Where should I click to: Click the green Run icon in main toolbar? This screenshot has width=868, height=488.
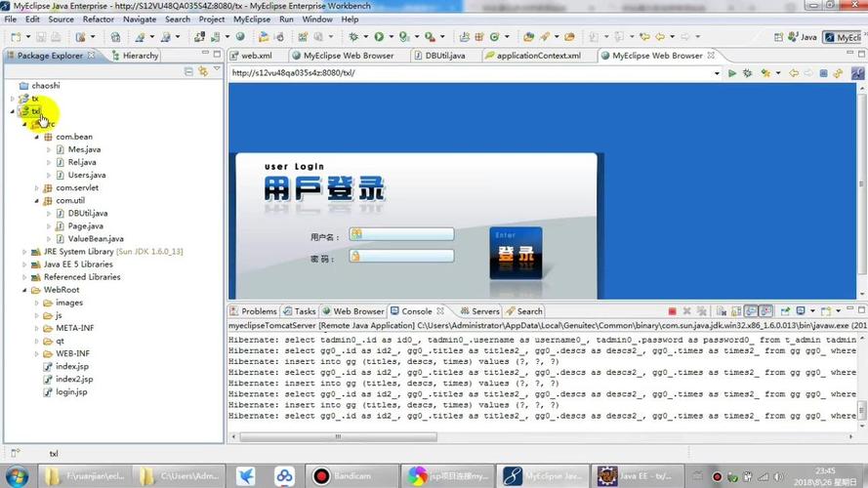(379, 37)
